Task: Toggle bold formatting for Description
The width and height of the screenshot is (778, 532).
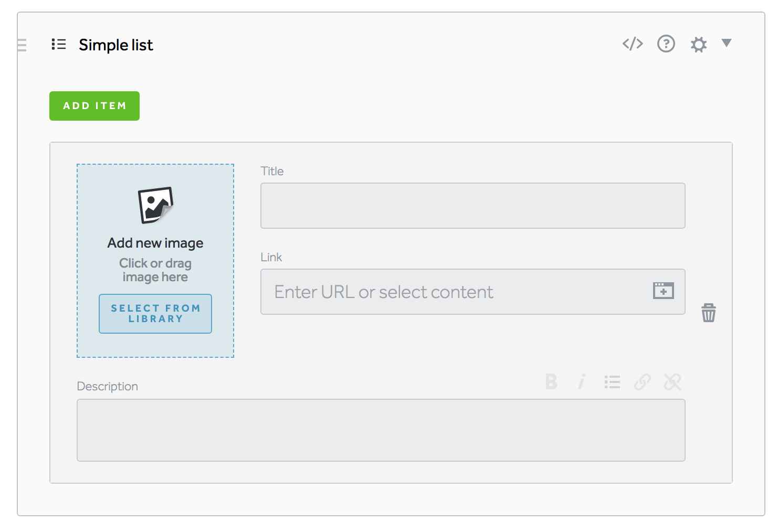Action: click(551, 382)
